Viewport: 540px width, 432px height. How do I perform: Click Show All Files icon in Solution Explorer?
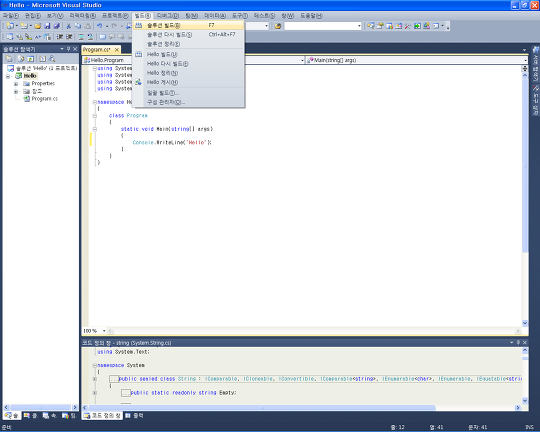click(x=21, y=59)
